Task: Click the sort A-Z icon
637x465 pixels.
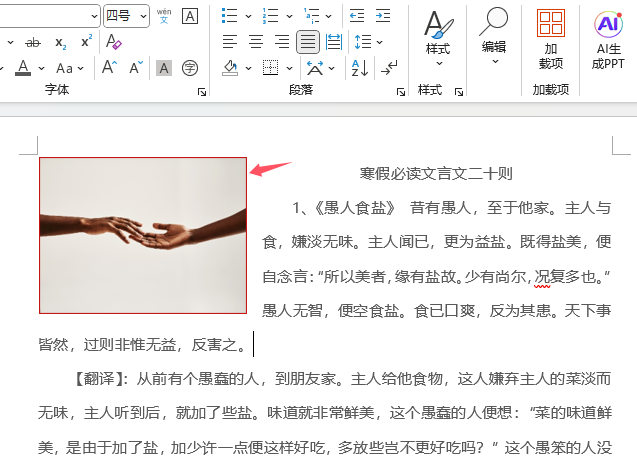Action: point(360,68)
